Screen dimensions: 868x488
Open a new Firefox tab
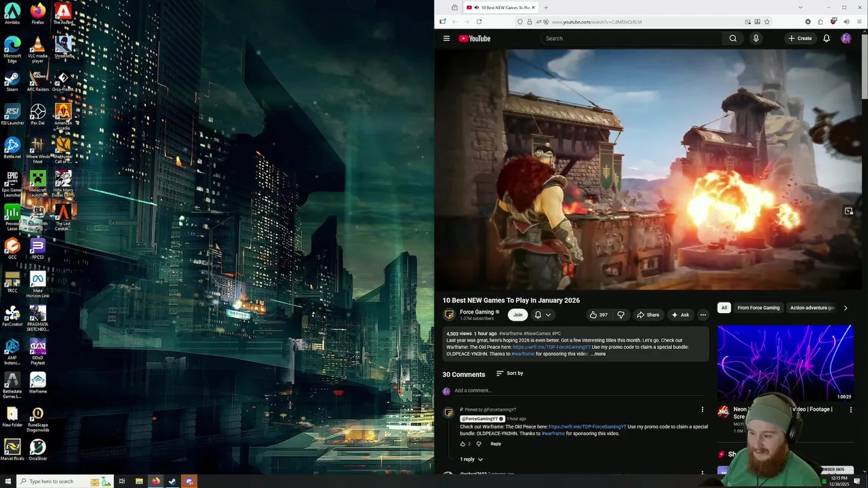(546, 7)
